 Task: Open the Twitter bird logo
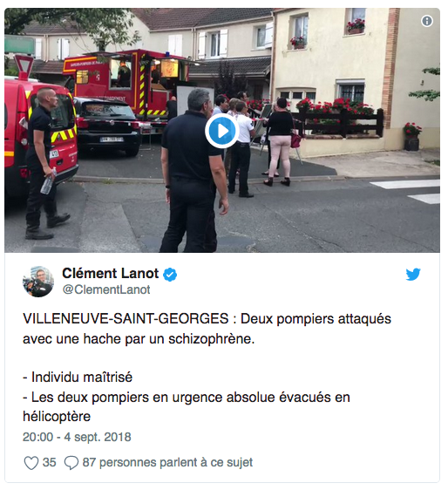click(413, 275)
